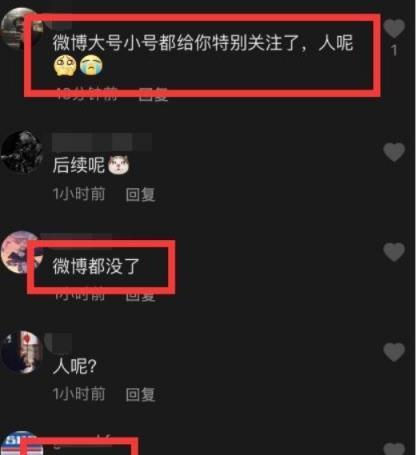
Task: Select the comment text 微博都没了
Action: (x=96, y=266)
